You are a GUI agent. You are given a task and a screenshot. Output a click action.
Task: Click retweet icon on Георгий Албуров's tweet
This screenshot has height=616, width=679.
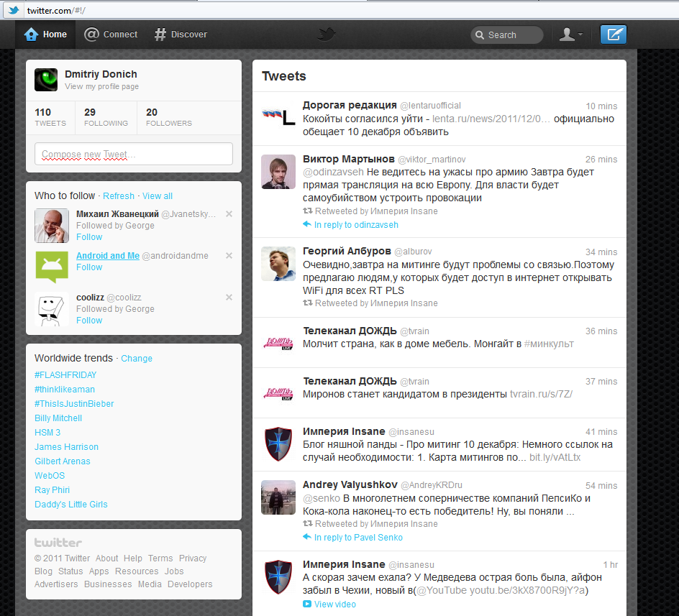point(307,303)
